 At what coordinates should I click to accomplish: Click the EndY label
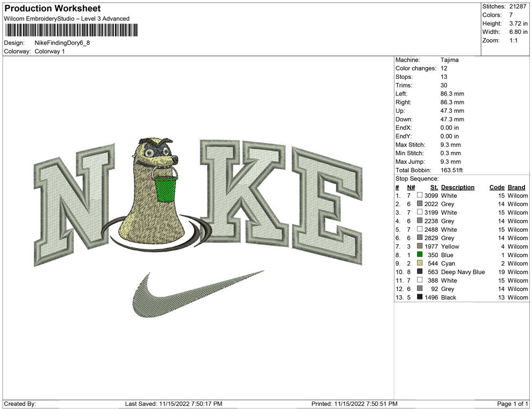click(x=404, y=136)
